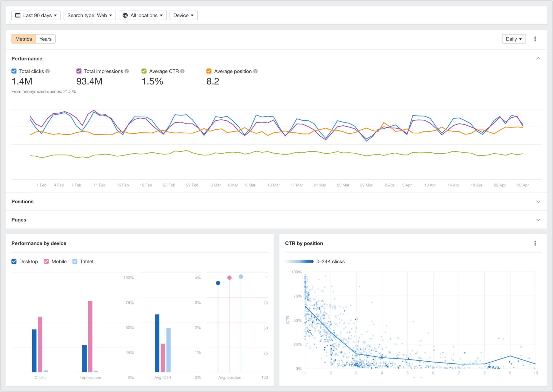Image resolution: width=553 pixels, height=392 pixels.
Task: Uncheck the Total clicks checkbox
Action: 14,71
